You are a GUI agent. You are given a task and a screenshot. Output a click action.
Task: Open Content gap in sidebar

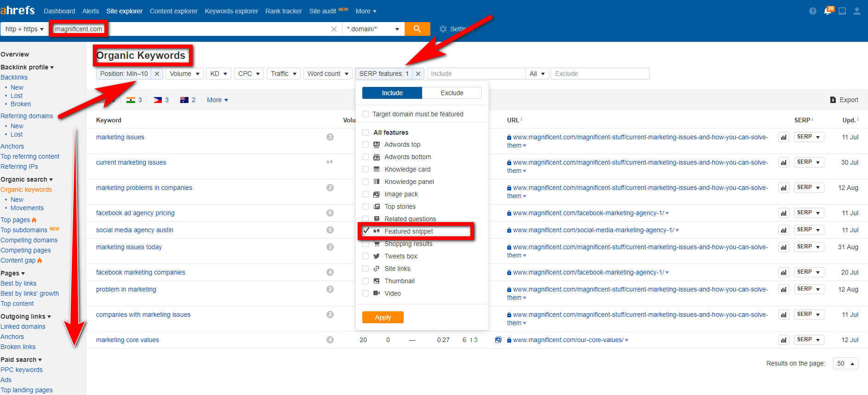[18, 260]
